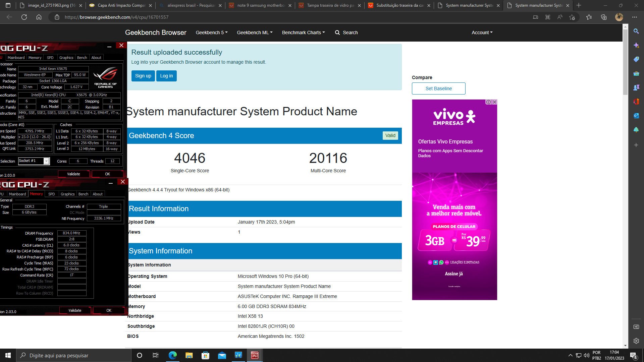Open Edge Settings and more ellipsis
Screen dimensions: 644x362
pyautogui.click(x=635, y=17)
